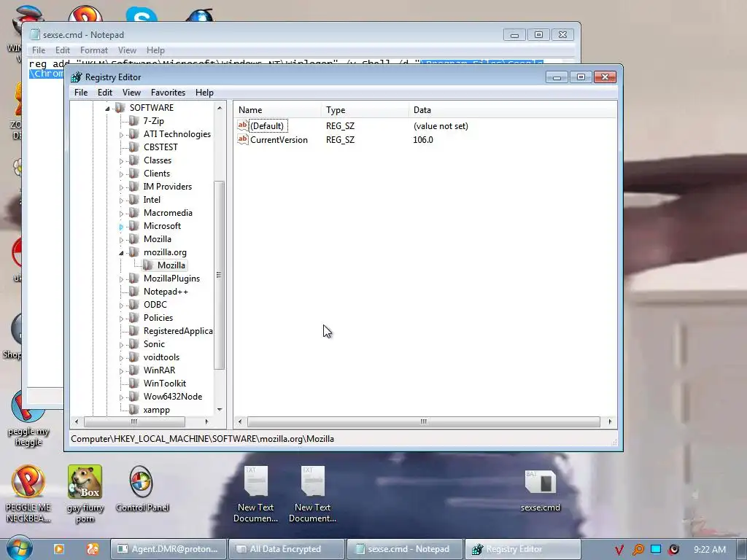
Task: Open the Registry Editor View menu
Action: click(131, 93)
